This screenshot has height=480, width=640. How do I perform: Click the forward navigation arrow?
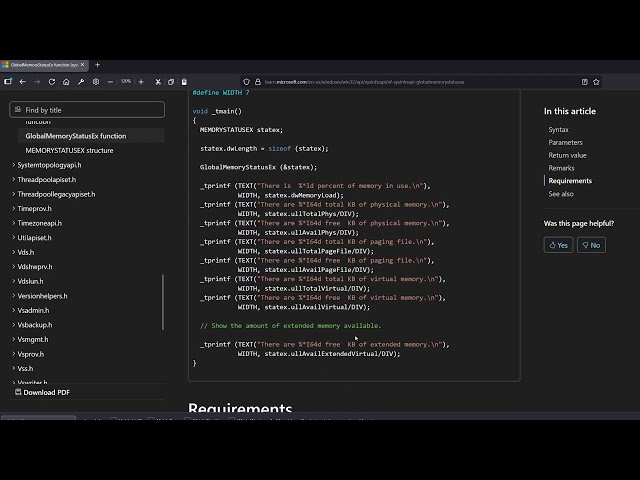click(x=37, y=82)
